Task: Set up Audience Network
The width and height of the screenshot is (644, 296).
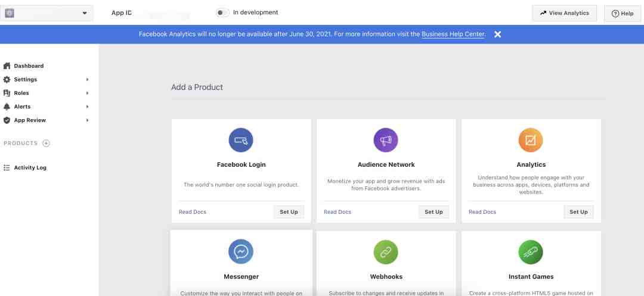Action: click(434, 212)
